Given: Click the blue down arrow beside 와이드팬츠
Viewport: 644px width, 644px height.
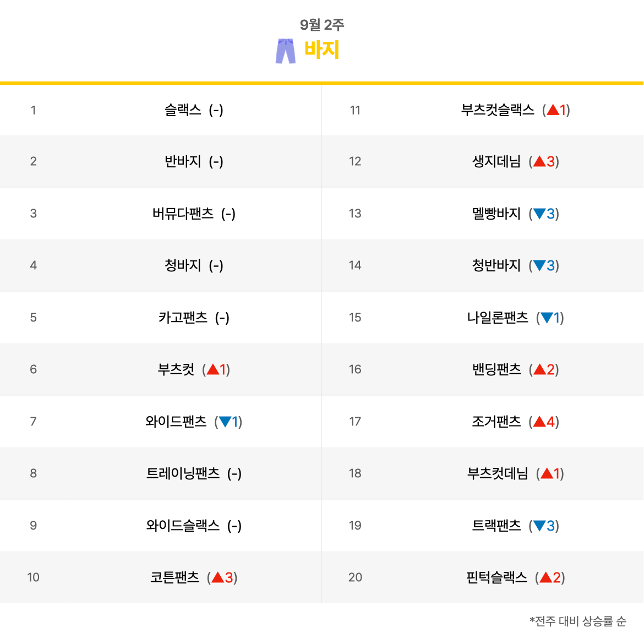Looking at the screenshot, I should [x=225, y=422].
